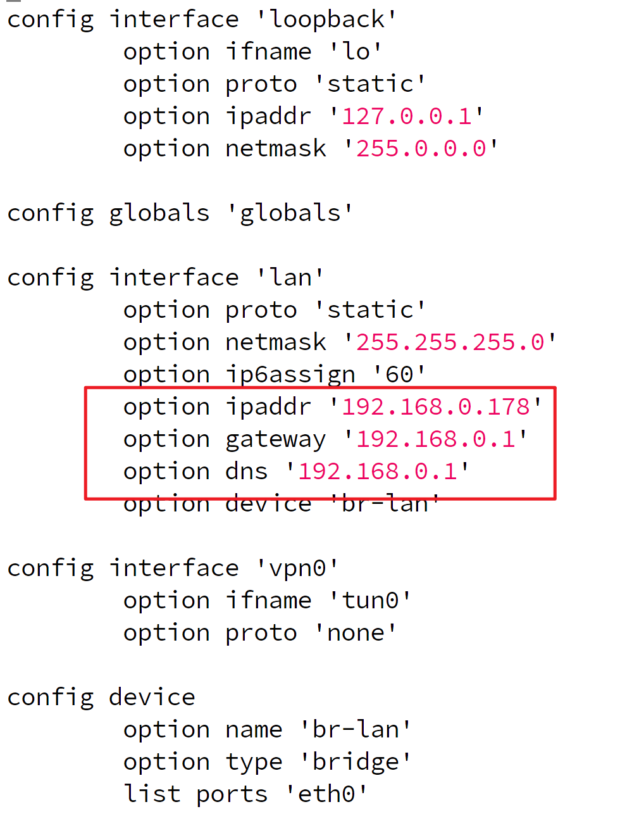Click the loopback interface config line

pyautogui.click(x=202, y=20)
